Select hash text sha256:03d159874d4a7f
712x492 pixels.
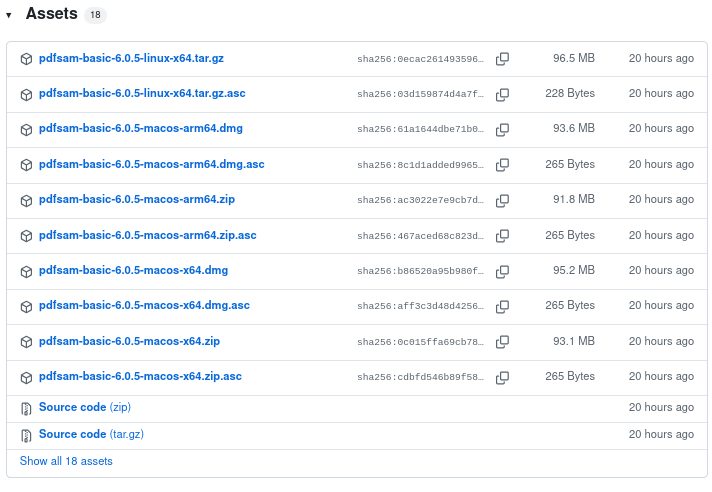point(420,94)
